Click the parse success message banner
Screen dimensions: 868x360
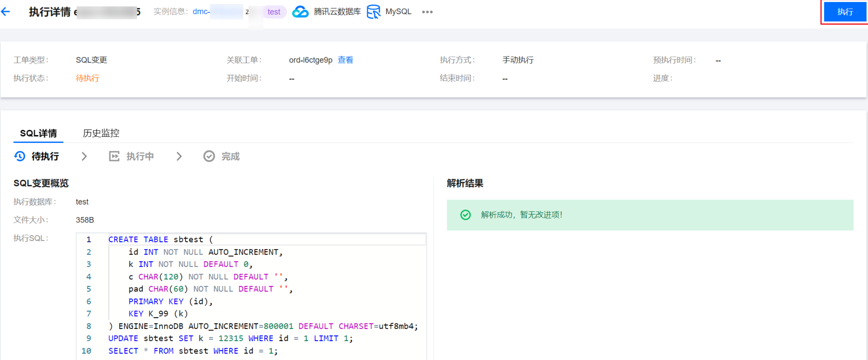(650, 215)
